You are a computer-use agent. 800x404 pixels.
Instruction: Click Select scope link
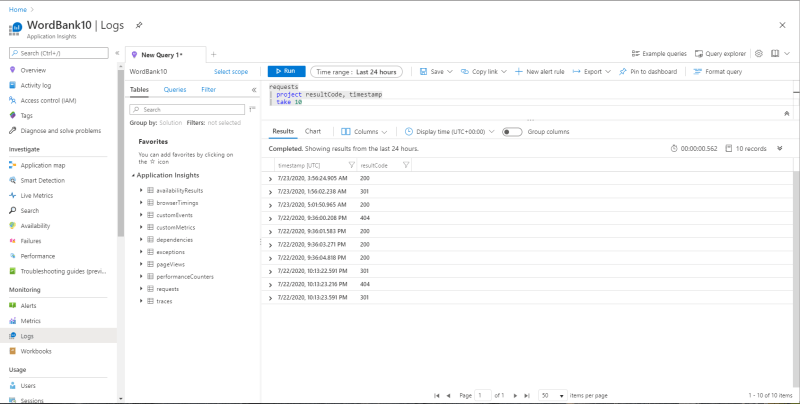(231, 72)
